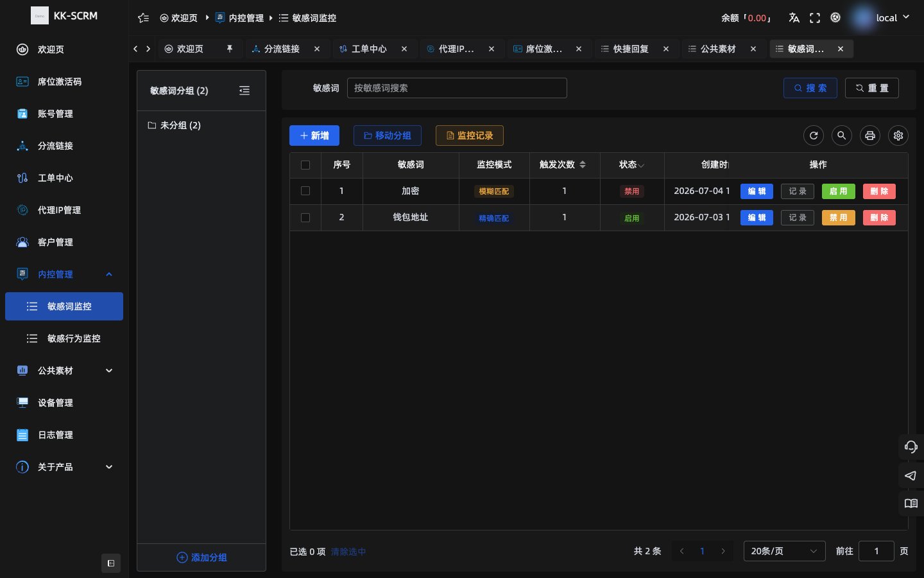Close the 分流链接 tab
The image size is (924, 578).
coord(317,49)
